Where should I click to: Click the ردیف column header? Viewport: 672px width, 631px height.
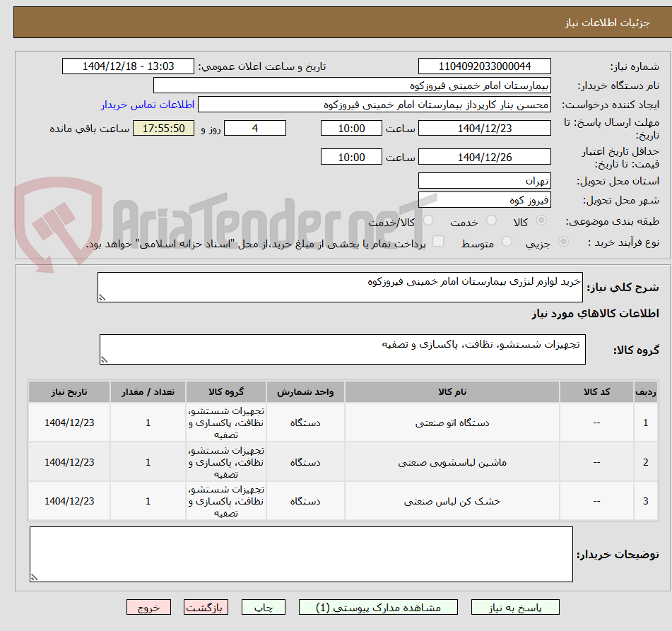tap(645, 391)
